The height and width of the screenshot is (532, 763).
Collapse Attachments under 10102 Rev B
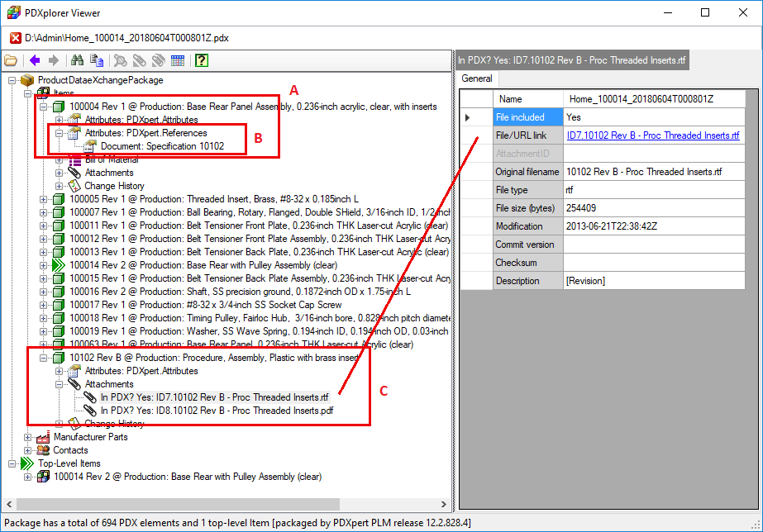(59, 384)
